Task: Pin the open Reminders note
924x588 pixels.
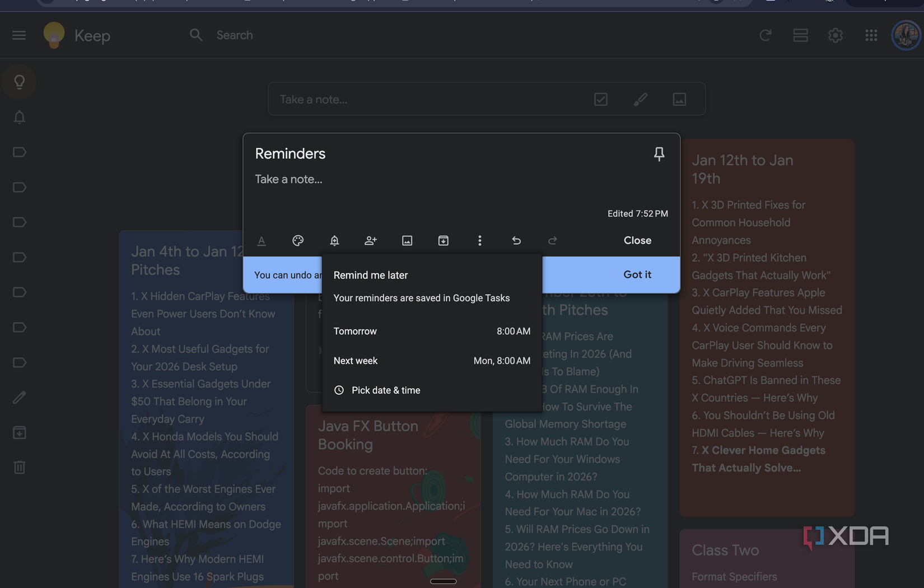Action: tap(659, 154)
